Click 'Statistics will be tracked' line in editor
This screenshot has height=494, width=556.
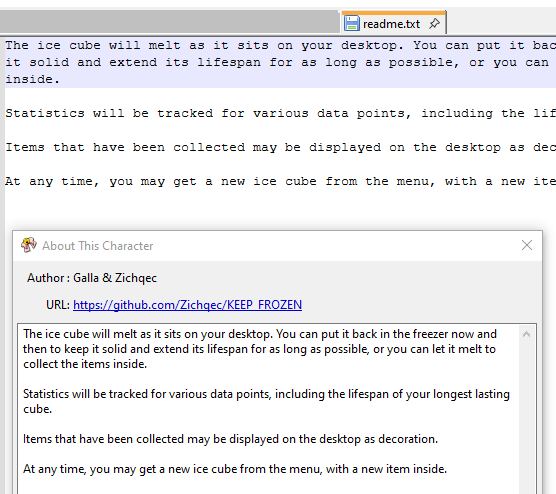[280, 113]
